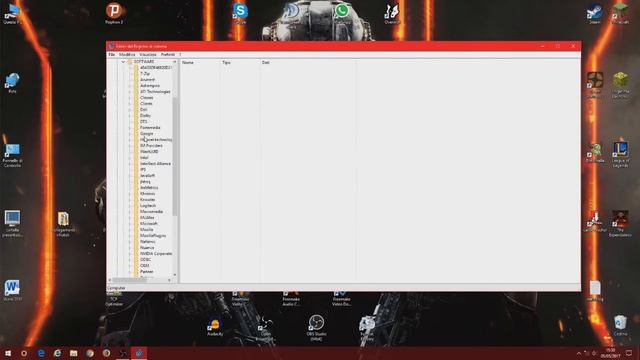Open the Steam desktop shortcut

[x=595, y=14]
